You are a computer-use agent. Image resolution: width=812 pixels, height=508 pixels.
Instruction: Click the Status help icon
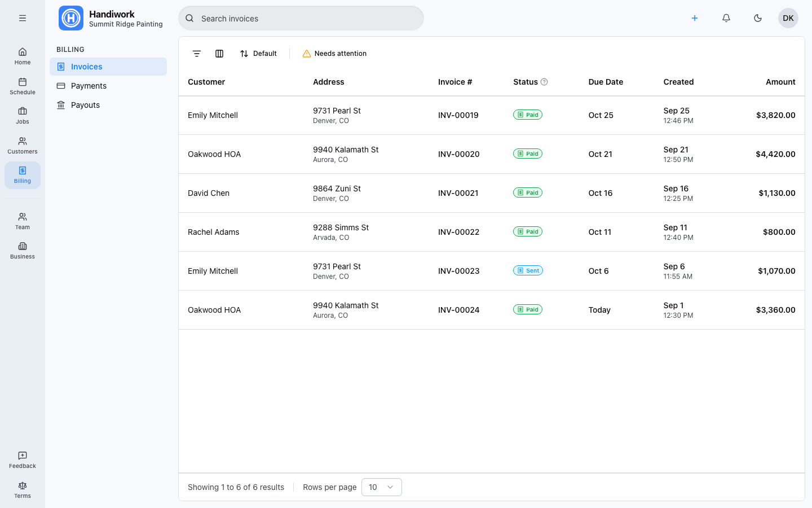pos(544,82)
